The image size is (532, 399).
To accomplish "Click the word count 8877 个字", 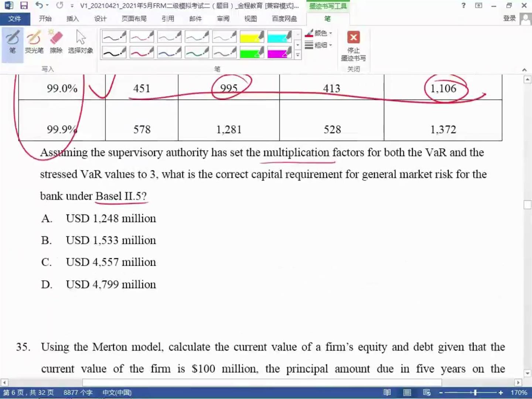I will (78, 392).
